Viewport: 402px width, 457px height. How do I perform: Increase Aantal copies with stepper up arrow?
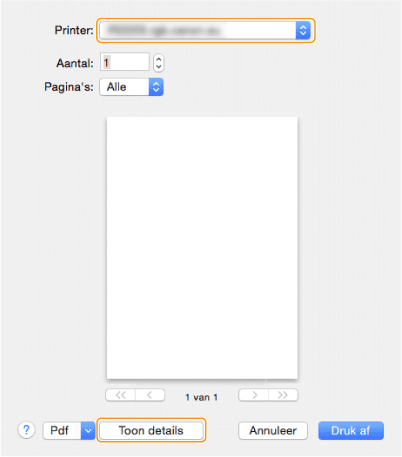(x=159, y=59)
